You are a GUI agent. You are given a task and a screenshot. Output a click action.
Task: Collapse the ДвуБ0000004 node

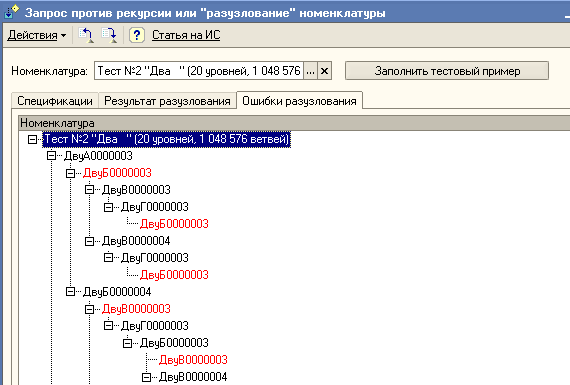point(70,292)
